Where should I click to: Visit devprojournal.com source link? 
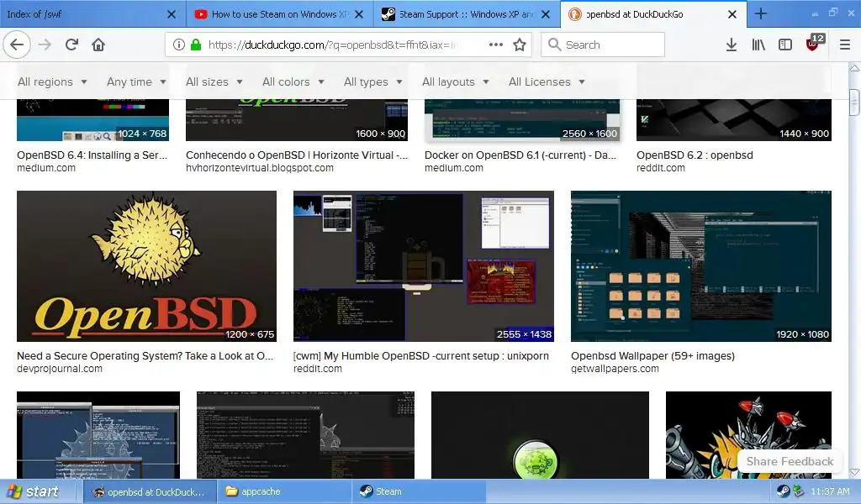pos(60,369)
